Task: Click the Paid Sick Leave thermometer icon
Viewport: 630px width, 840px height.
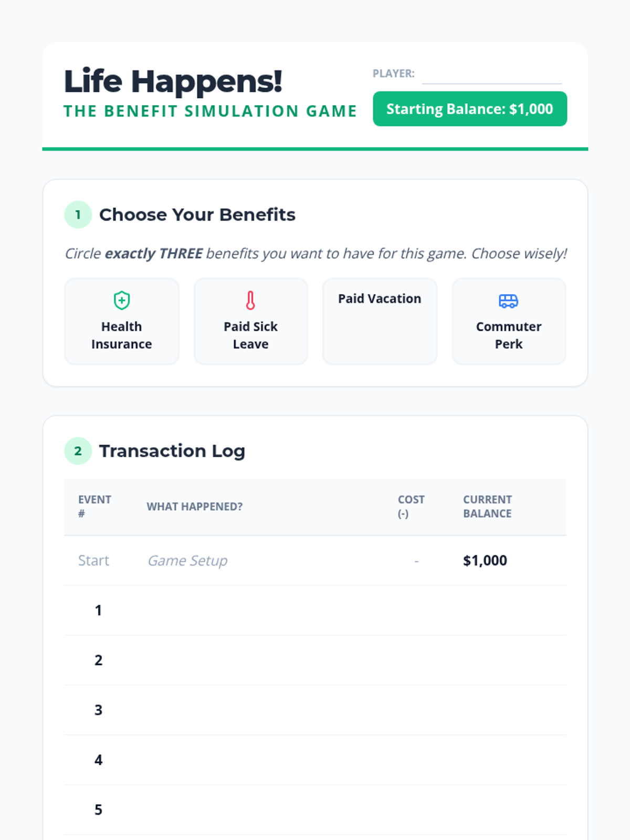Action: pyautogui.click(x=250, y=301)
